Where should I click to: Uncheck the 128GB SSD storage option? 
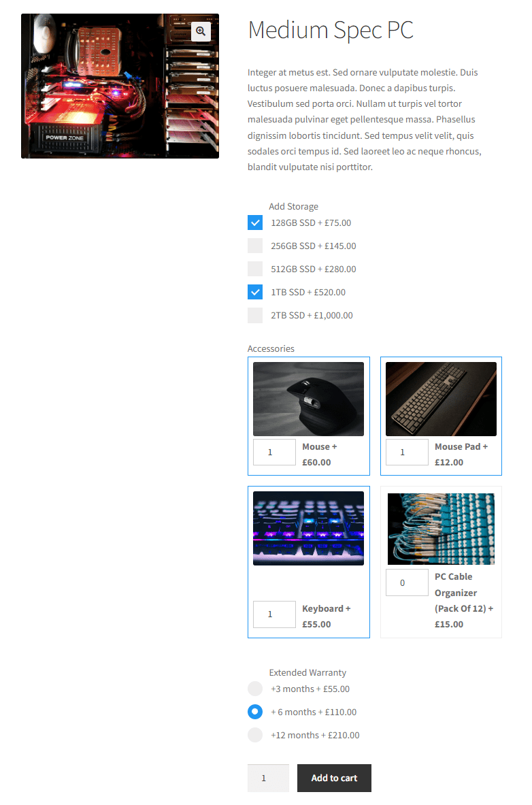pos(255,223)
